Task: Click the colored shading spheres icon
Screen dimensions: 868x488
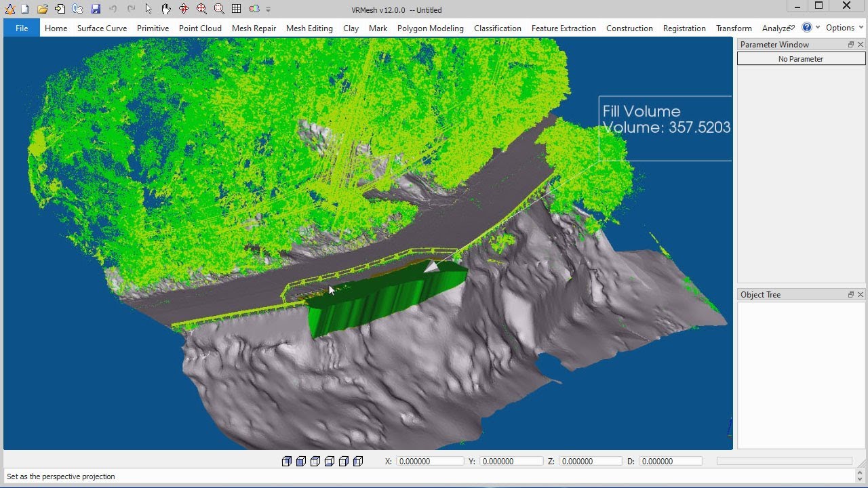Action: click(x=254, y=9)
